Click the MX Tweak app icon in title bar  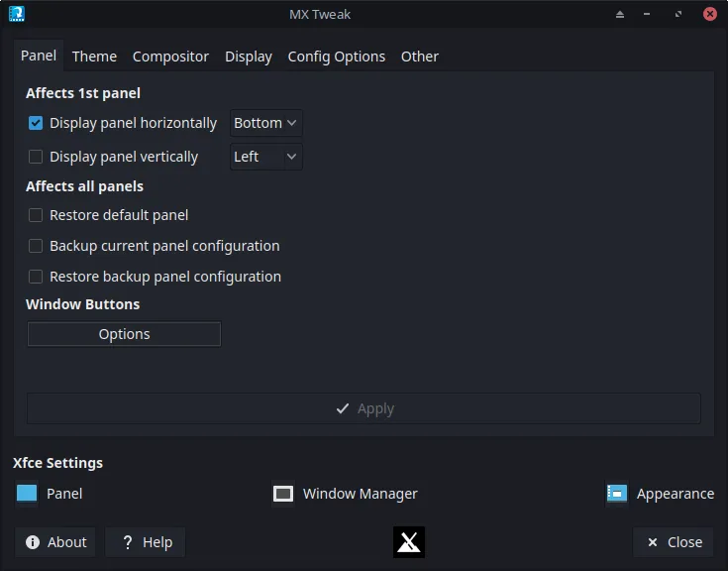point(16,14)
